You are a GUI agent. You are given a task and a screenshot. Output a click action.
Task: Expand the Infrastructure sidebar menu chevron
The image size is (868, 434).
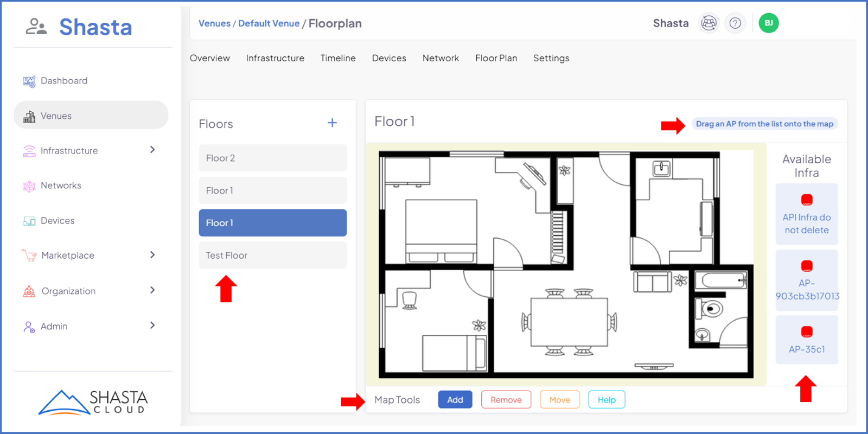pyautogui.click(x=152, y=150)
